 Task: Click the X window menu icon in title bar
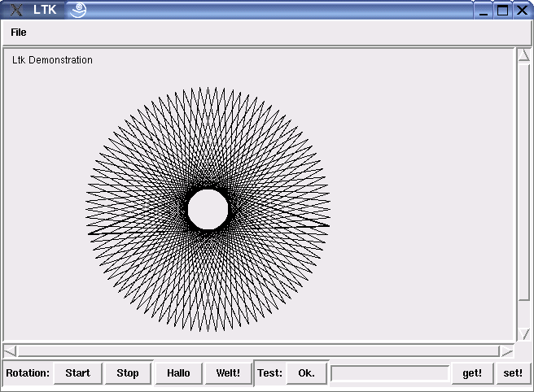(x=16, y=11)
